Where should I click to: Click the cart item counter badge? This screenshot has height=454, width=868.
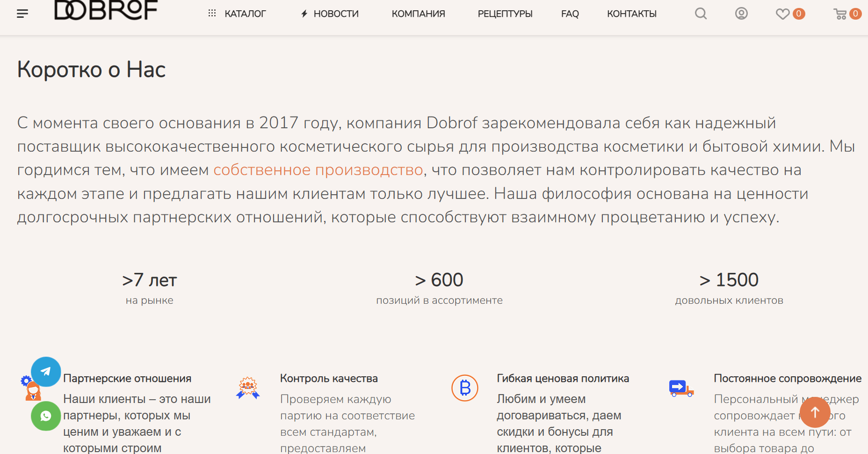[855, 14]
